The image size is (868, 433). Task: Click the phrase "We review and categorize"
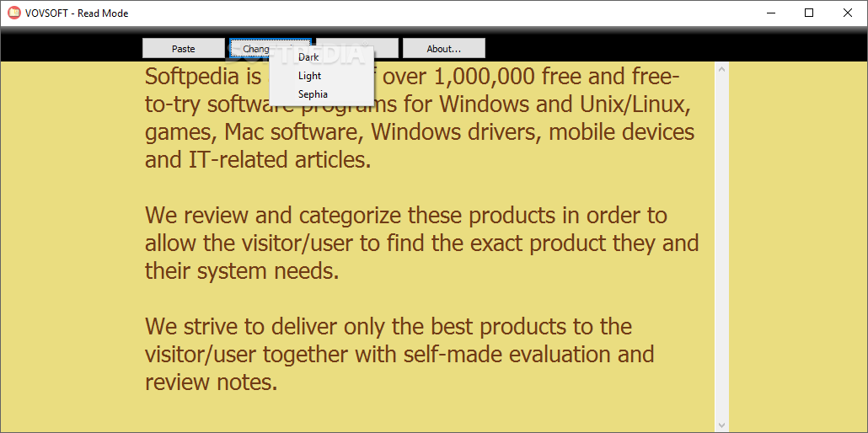pos(274,216)
